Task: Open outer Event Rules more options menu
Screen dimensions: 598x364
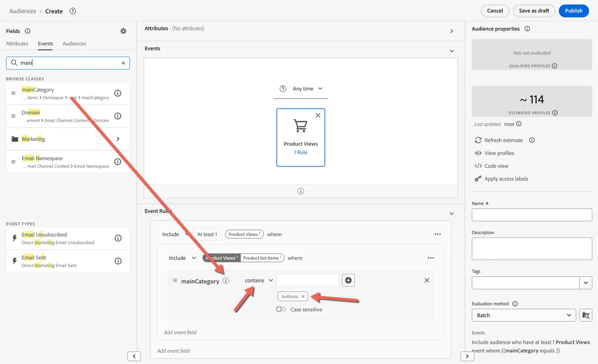Action: [x=438, y=234]
